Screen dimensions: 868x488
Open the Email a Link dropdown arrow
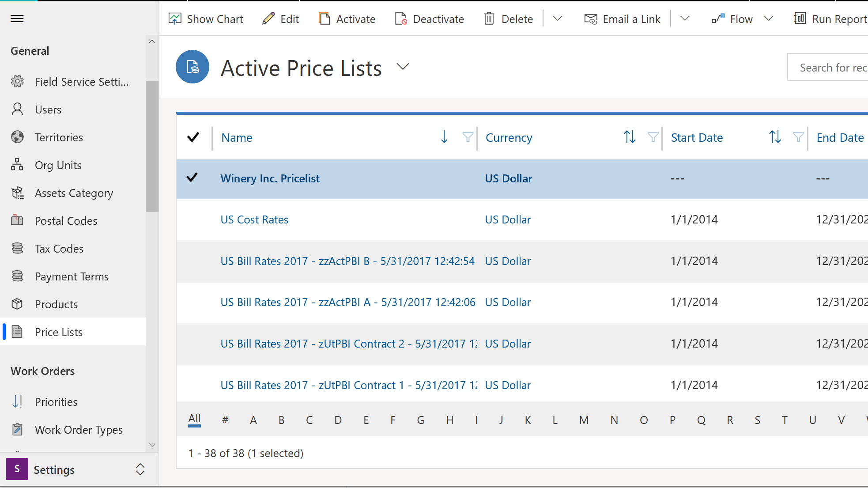[x=685, y=19]
